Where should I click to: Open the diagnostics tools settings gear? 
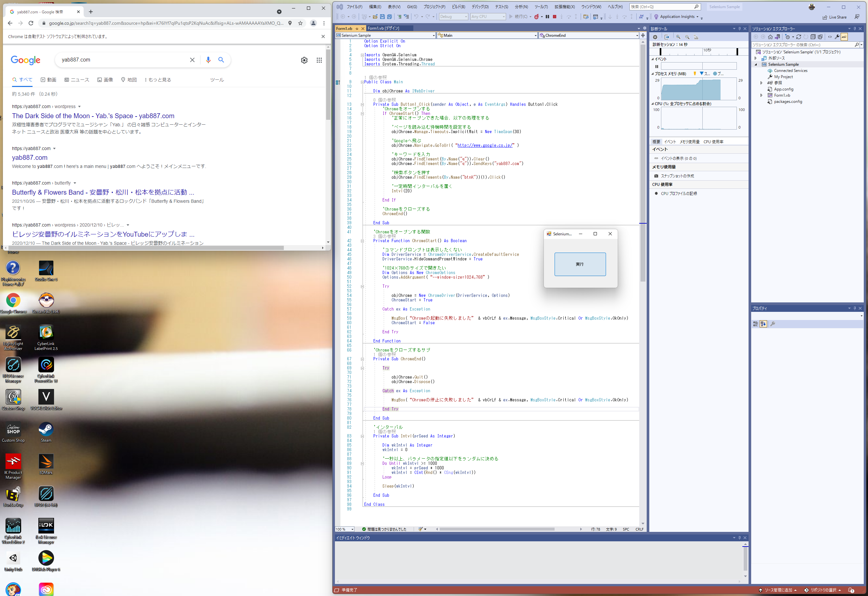pyautogui.click(x=655, y=37)
